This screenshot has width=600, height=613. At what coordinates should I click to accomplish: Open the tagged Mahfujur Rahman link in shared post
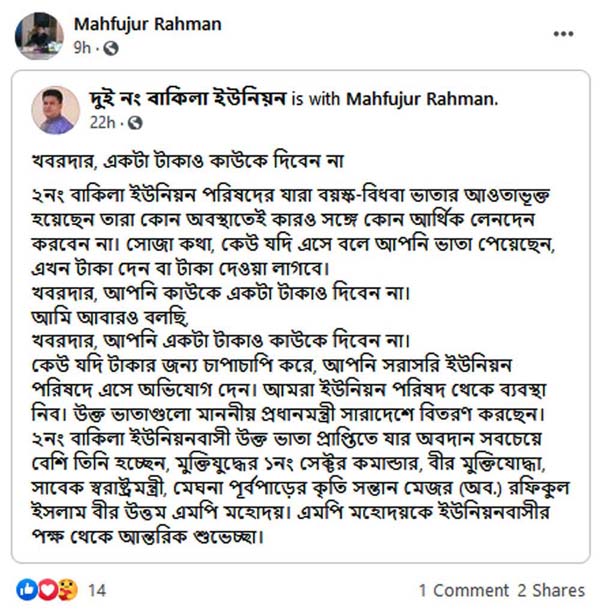point(422,99)
